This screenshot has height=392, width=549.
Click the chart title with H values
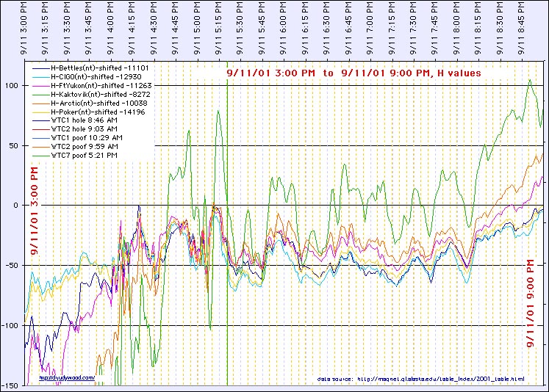pos(354,73)
